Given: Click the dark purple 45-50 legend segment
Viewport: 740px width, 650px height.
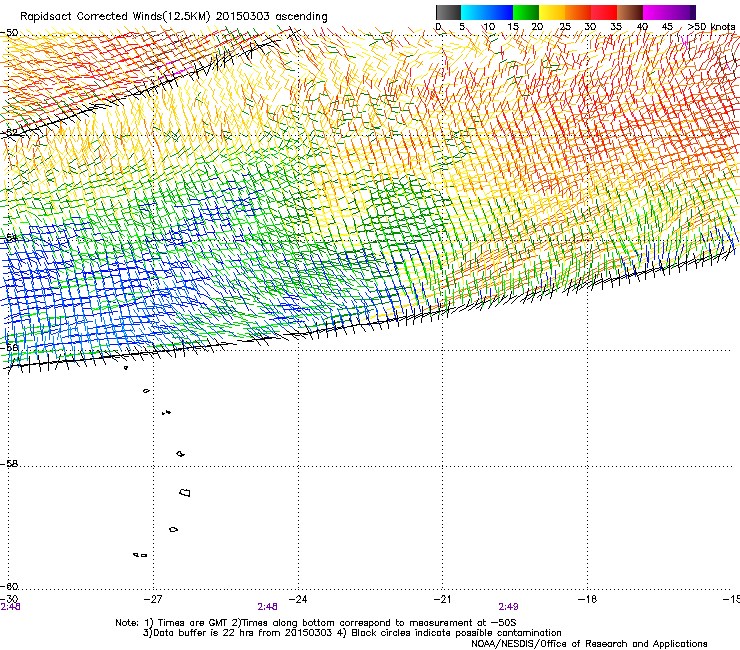Looking at the screenshot, I should [682, 12].
